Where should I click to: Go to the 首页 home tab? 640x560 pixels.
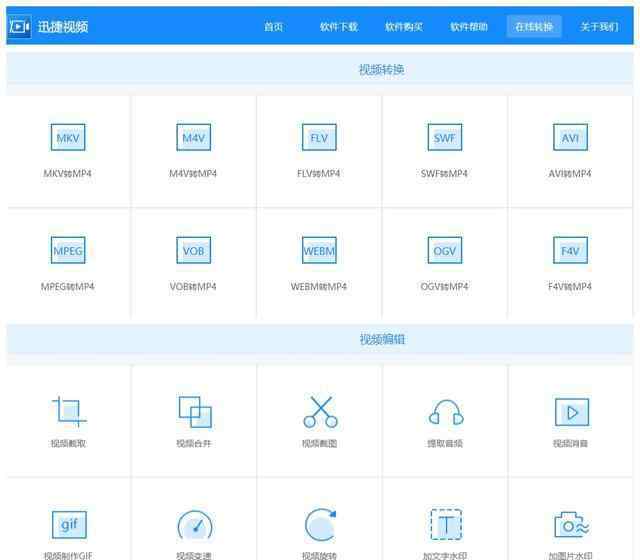coord(273,27)
